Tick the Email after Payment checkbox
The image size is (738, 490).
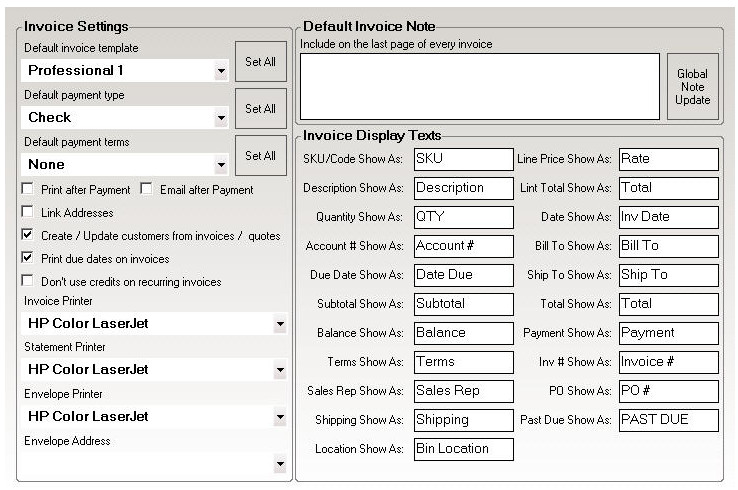[146, 189]
